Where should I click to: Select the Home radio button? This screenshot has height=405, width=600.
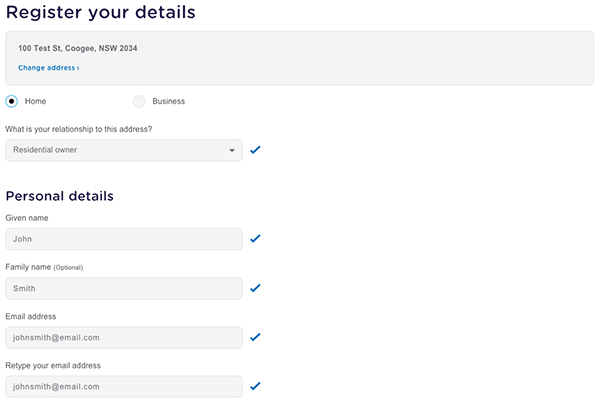coord(12,101)
